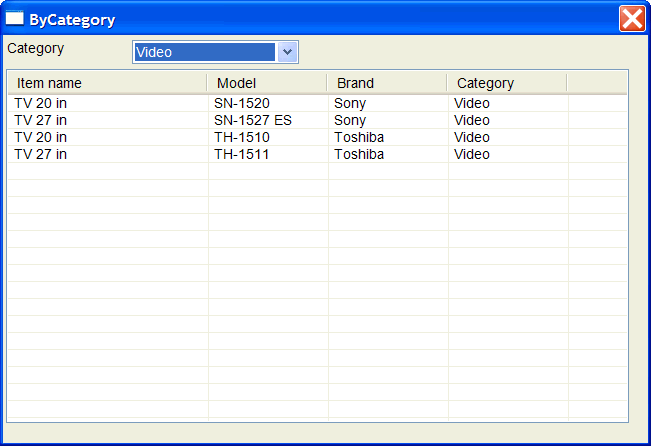
Task: Click the ByCategory window icon
Action: 15,19
